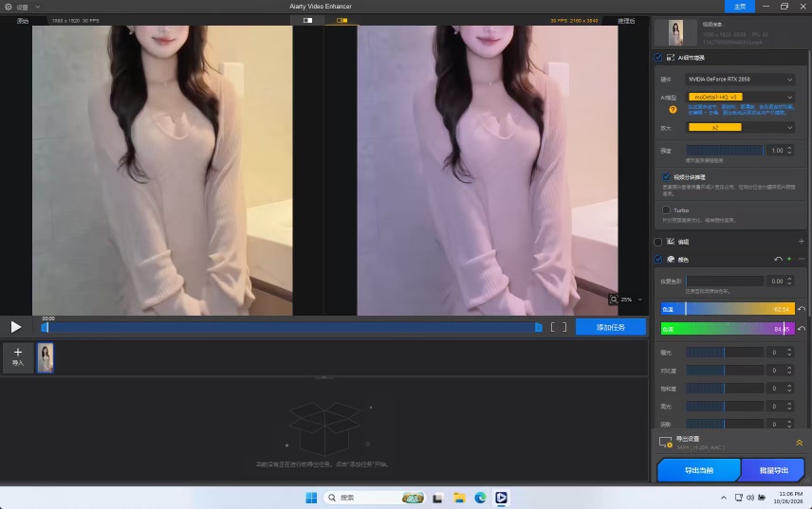Viewport: 812px width, 509px height.
Task: Click the 添加任务 add task button
Action: 611,327
